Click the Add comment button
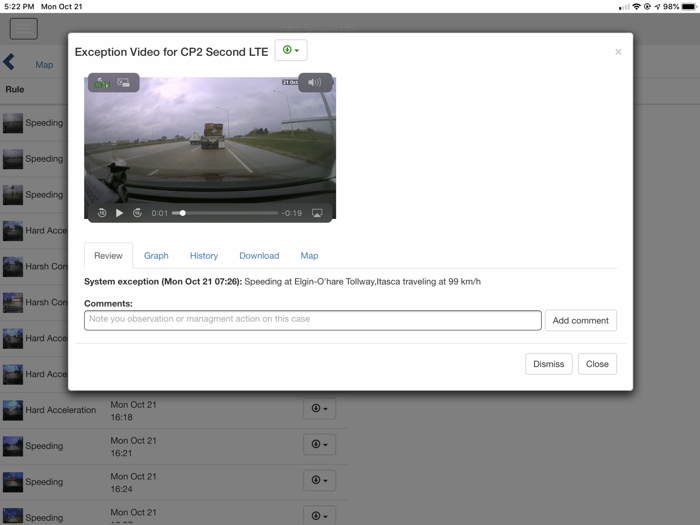700x525 pixels. (581, 320)
